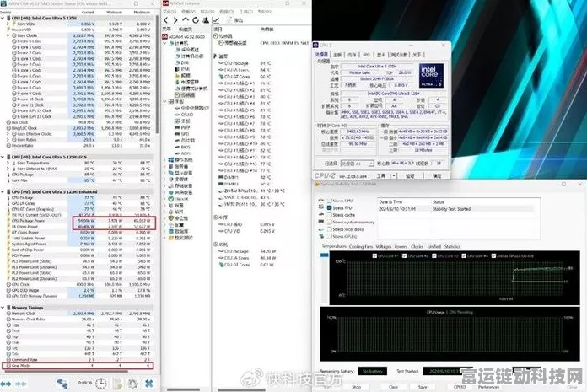
Task: Select ACPI item in AIDA64 tree
Action: (x=183, y=153)
